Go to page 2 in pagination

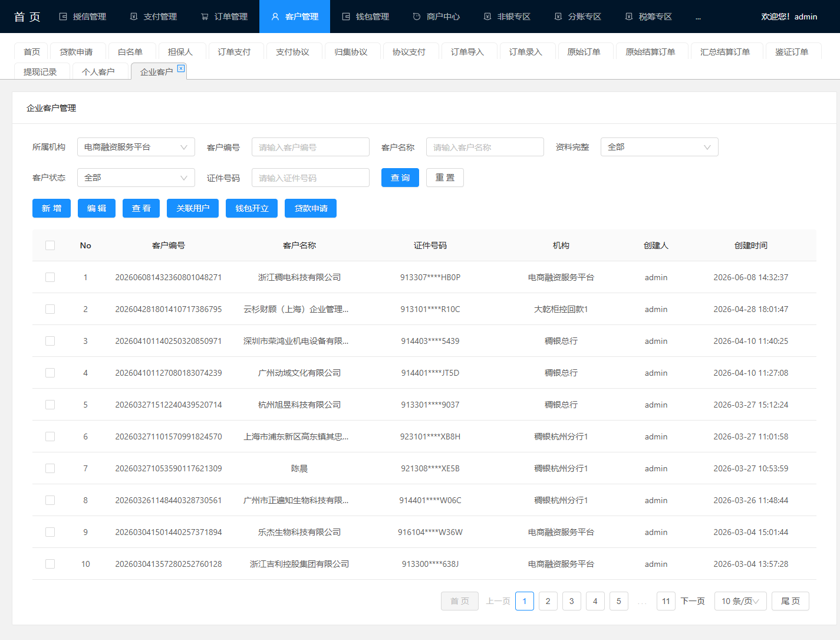(548, 601)
